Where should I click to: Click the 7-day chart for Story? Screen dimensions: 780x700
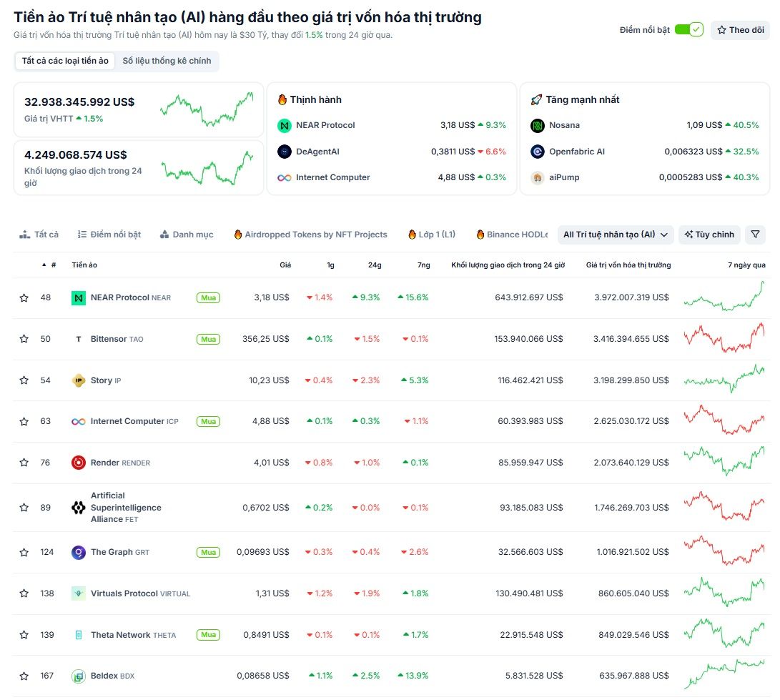coord(722,380)
